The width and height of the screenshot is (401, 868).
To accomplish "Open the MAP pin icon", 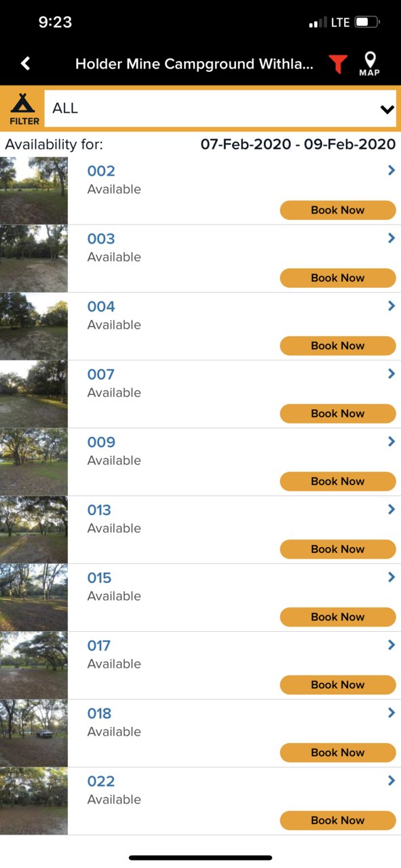I will (x=370, y=64).
